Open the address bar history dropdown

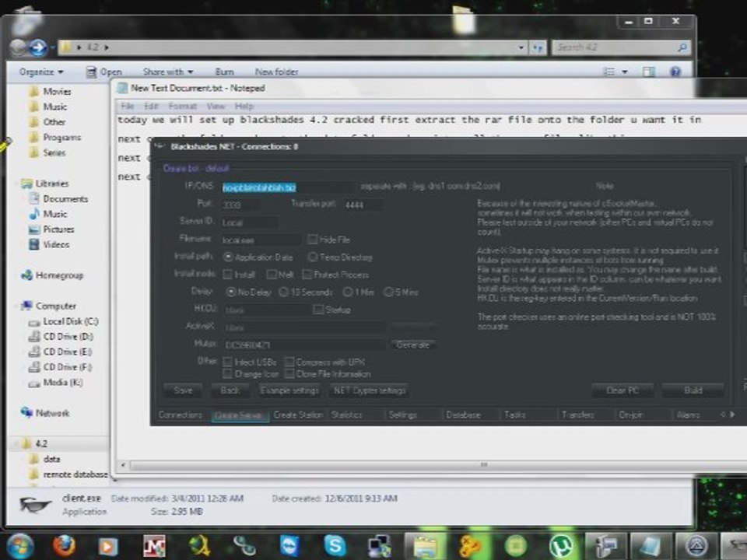pos(521,47)
